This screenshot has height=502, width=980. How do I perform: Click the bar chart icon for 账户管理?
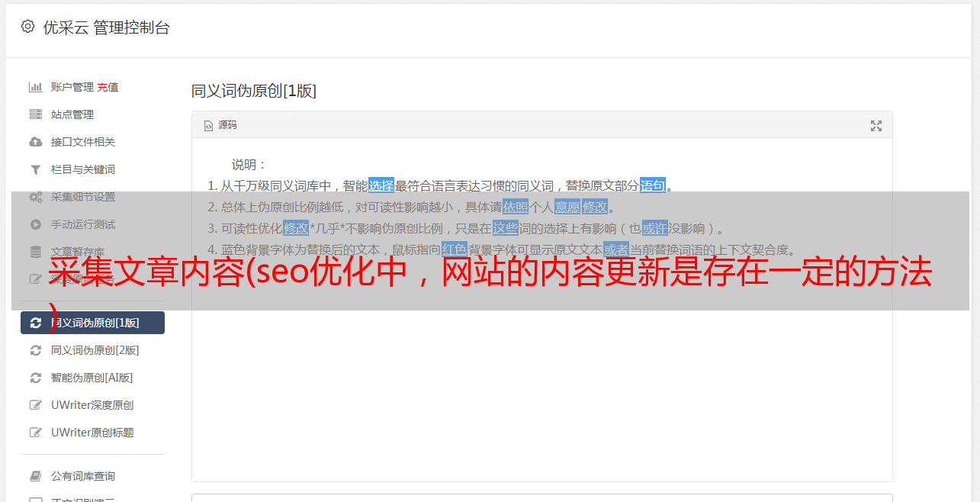pos(35,87)
